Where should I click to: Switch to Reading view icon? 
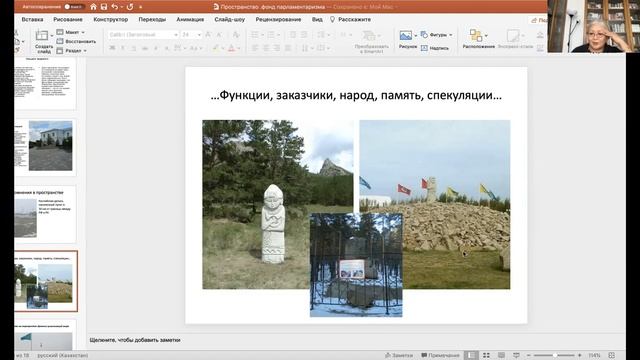[x=501, y=355]
